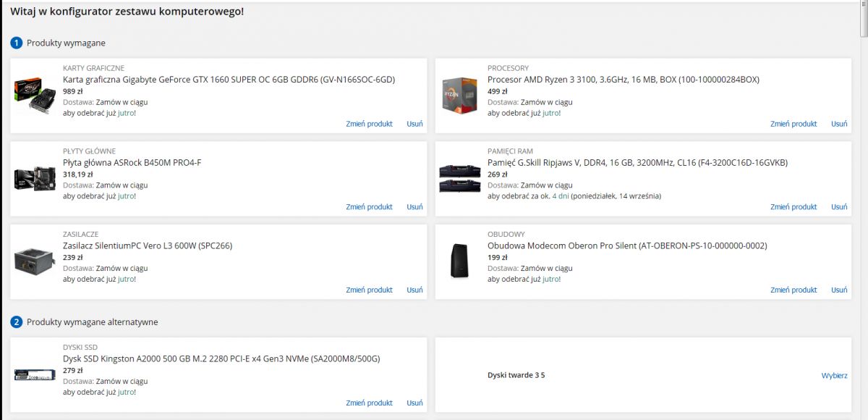Remove the Kingston A2000 SSD
The height and width of the screenshot is (420, 868).
(414, 403)
